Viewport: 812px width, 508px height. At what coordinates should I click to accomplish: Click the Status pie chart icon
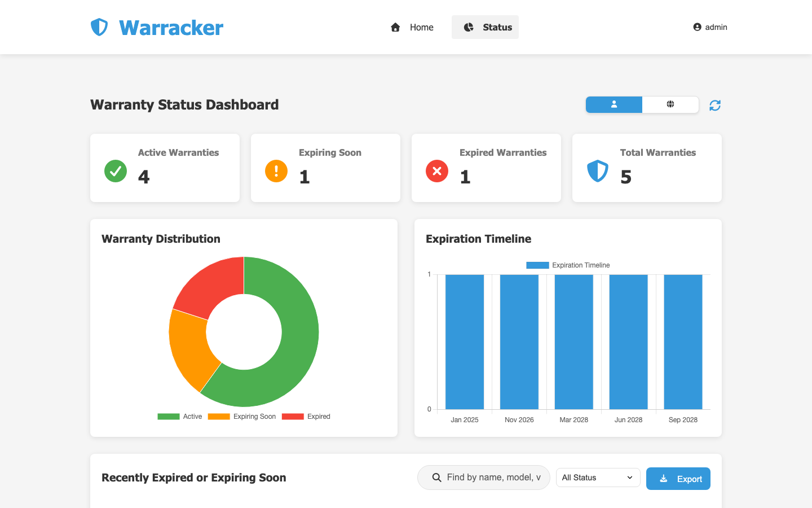(469, 27)
